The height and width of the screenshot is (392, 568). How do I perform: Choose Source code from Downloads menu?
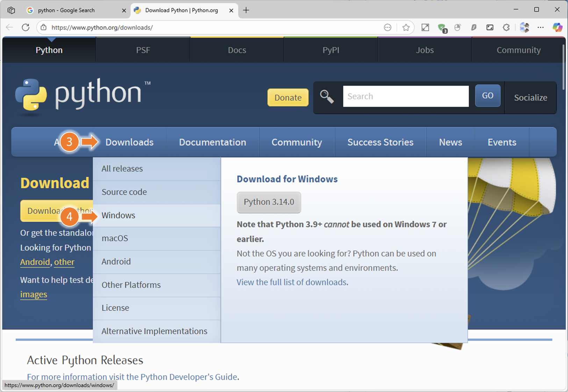(157, 192)
